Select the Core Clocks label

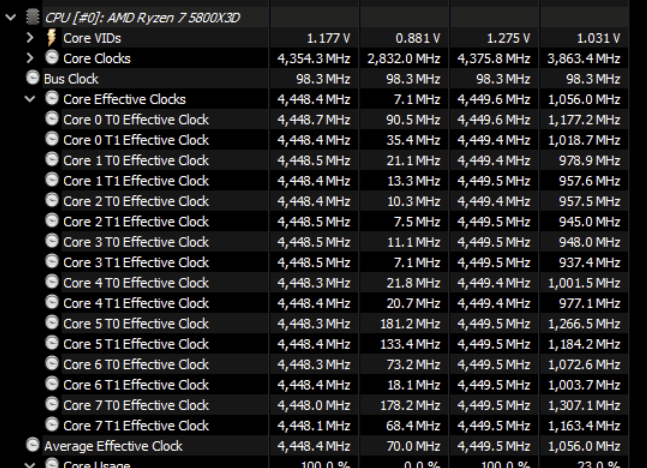click(97, 59)
